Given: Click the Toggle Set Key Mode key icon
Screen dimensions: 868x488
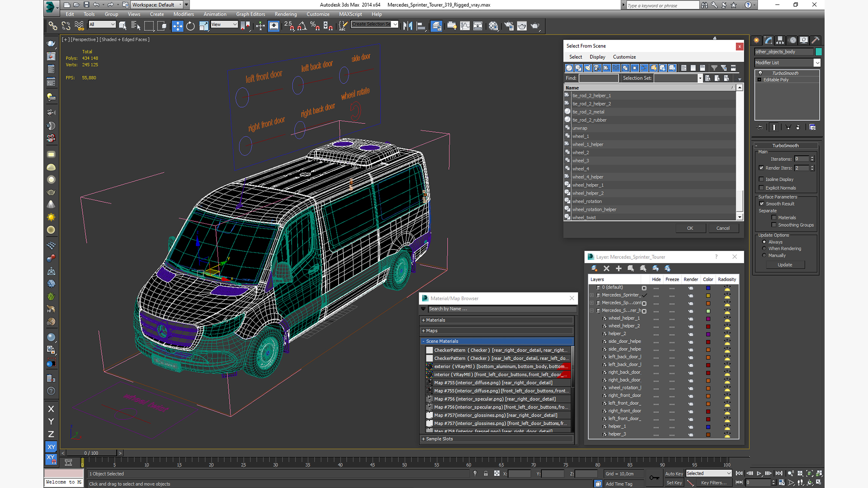Looking at the screenshot, I should tap(654, 478).
